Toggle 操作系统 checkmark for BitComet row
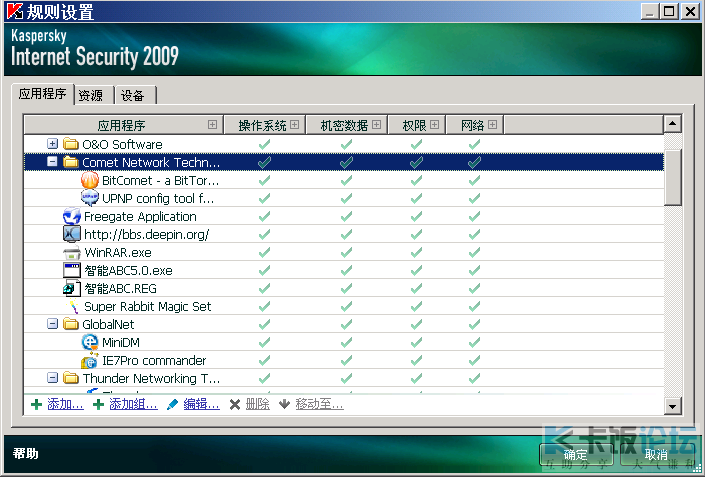This screenshot has height=477, width=705. pyautogui.click(x=264, y=180)
